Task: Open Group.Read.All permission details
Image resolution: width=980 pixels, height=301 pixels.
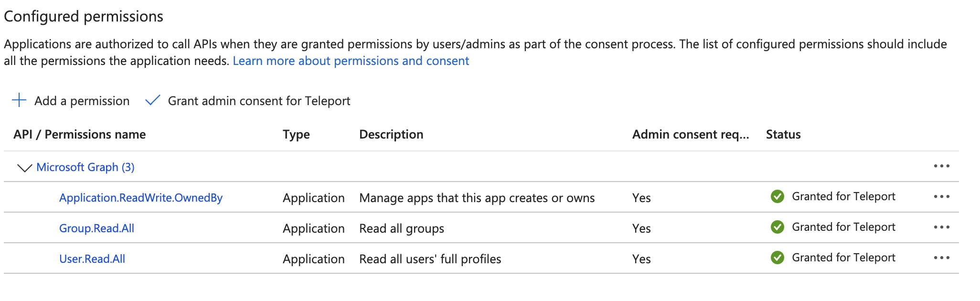Action: click(96, 228)
